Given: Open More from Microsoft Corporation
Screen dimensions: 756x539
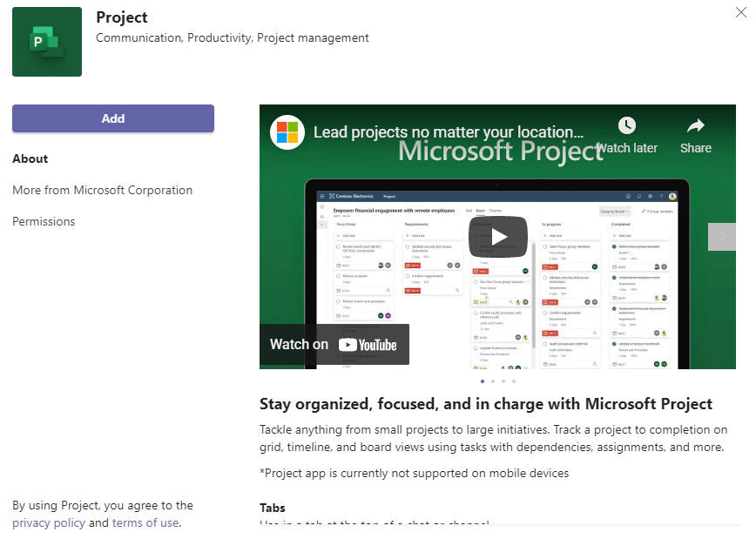Looking at the screenshot, I should [x=102, y=190].
